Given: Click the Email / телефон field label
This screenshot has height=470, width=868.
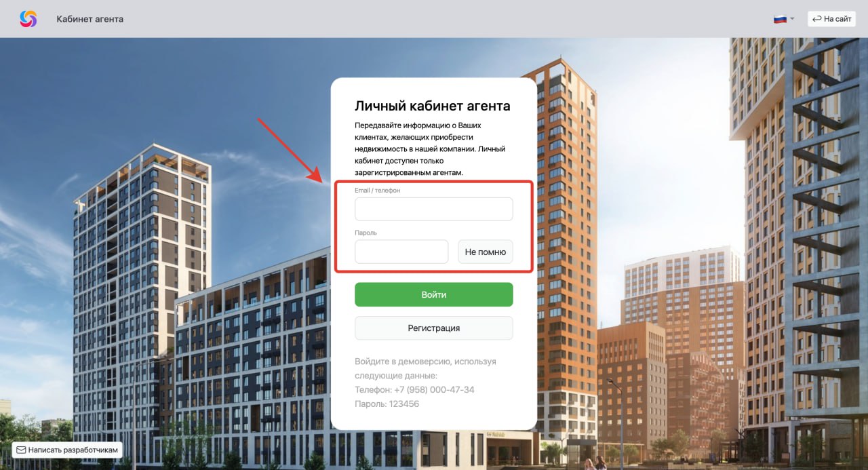Looking at the screenshot, I should (x=378, y=191).
